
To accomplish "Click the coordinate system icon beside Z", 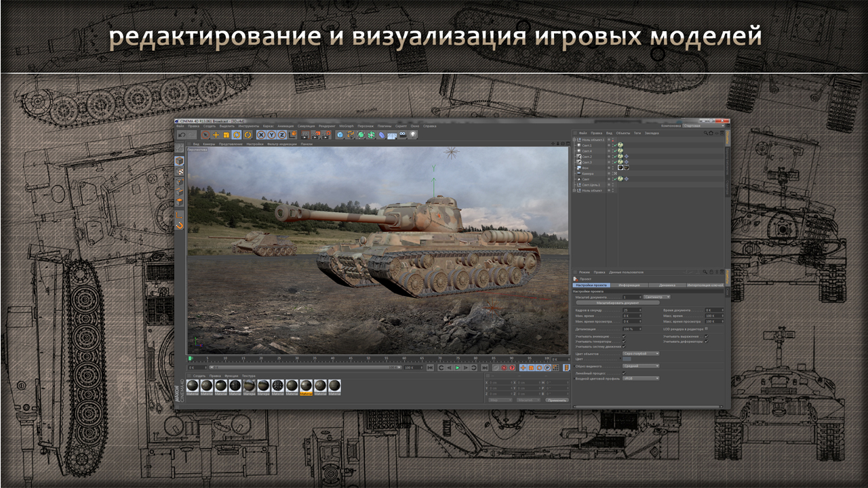I will coord(292,135).
